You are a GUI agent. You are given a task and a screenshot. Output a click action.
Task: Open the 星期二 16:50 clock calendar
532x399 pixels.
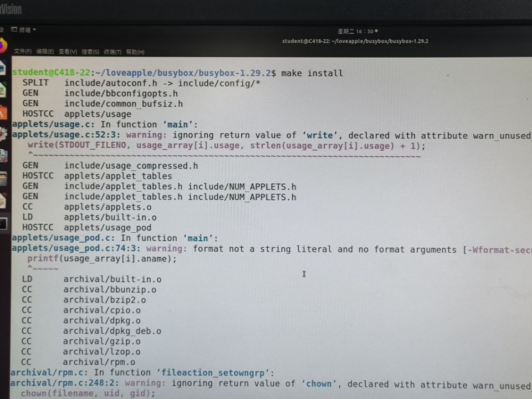tap(356, 32)
